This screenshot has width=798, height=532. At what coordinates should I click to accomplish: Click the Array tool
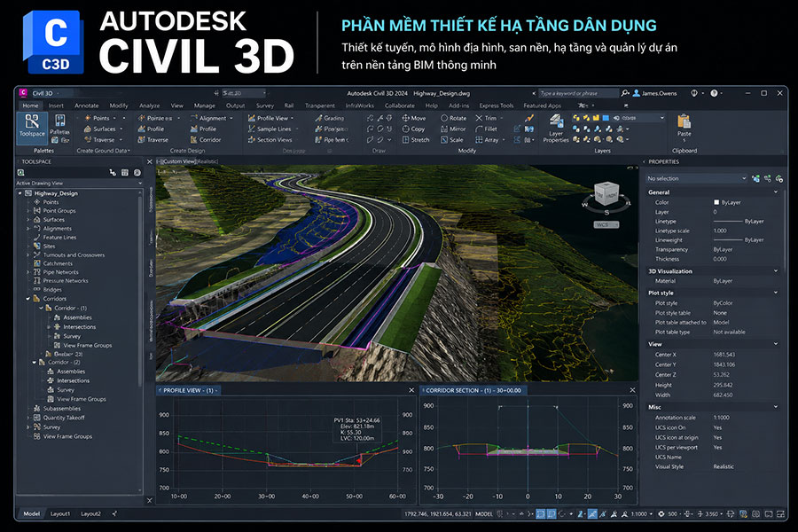point(487,140)
